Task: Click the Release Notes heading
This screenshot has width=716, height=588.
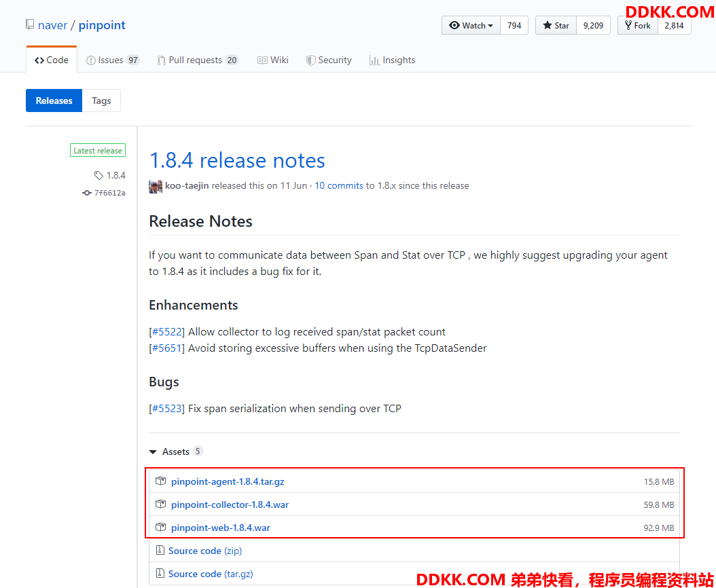Action: pyautogui.click(x=200, y=221)
